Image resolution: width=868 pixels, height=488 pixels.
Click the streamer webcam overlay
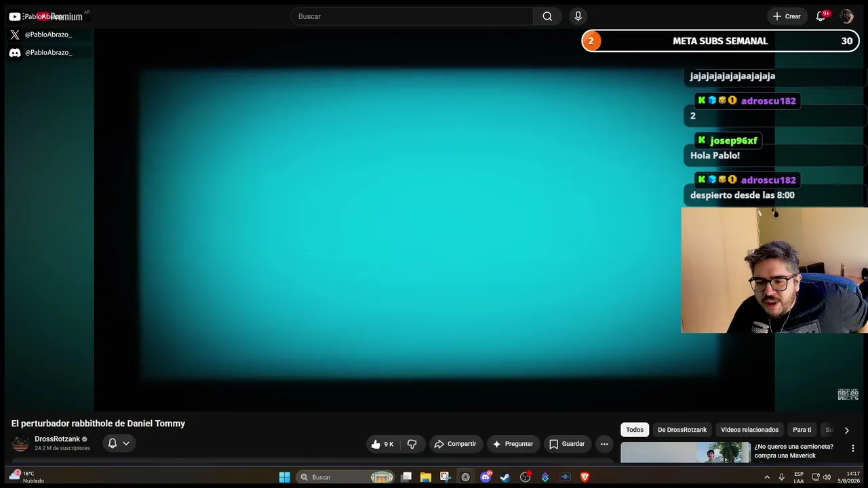pos(774,270)
